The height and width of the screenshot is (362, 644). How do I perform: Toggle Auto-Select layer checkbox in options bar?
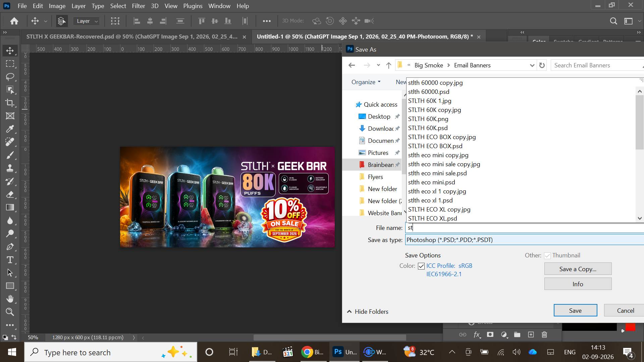click(x=61, y=21)
